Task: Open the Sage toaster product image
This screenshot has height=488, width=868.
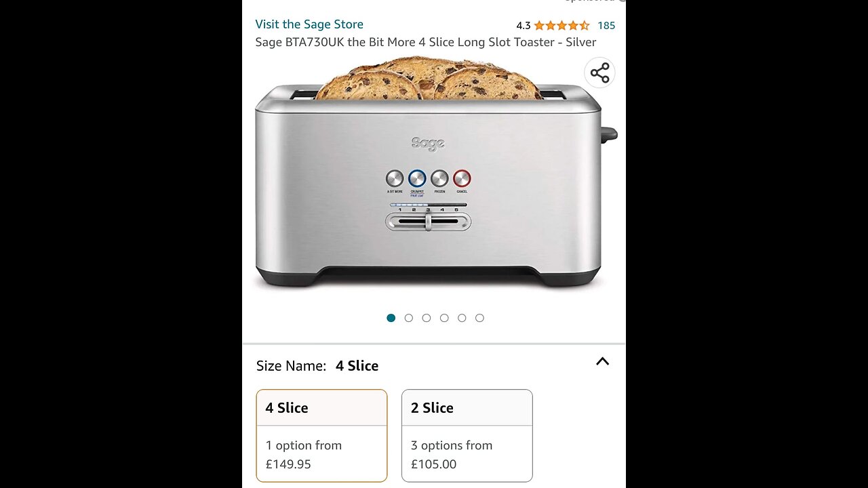Action: tap(434, 173)
